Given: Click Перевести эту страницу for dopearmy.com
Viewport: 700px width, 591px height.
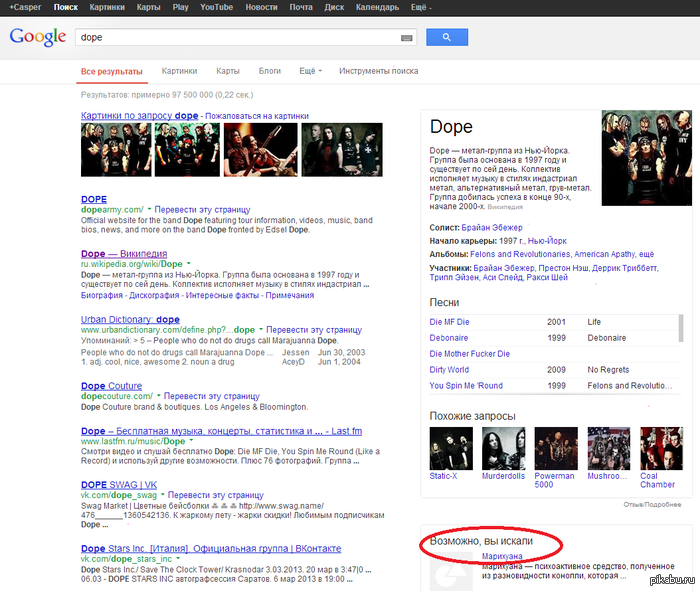Looking at the screenshot, I should 202,209.
